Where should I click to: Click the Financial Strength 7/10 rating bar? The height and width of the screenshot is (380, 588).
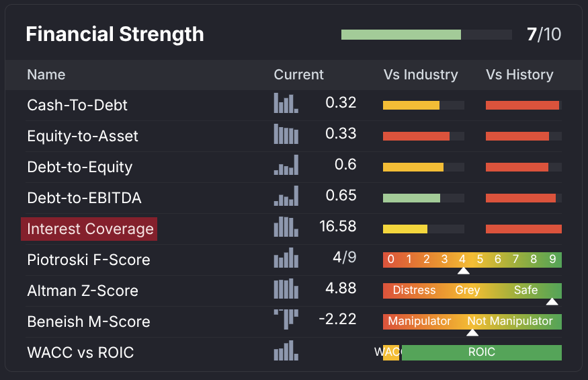426,35
